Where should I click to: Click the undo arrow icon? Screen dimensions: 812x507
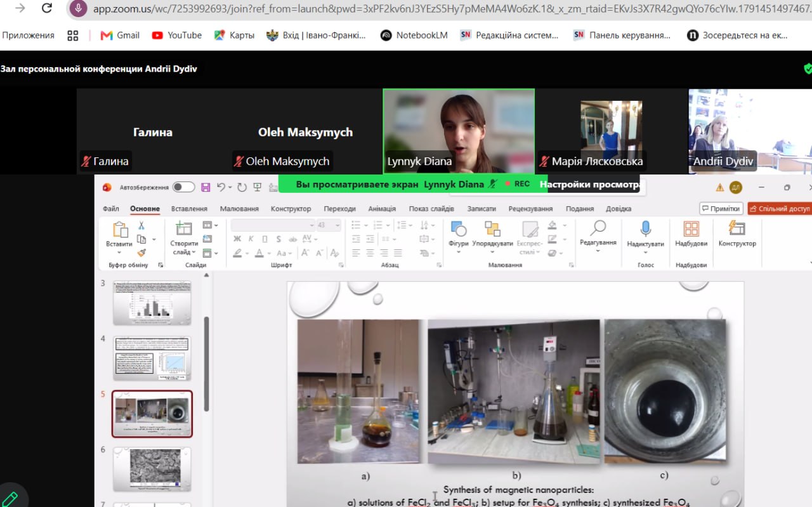[x=221, y=187]
